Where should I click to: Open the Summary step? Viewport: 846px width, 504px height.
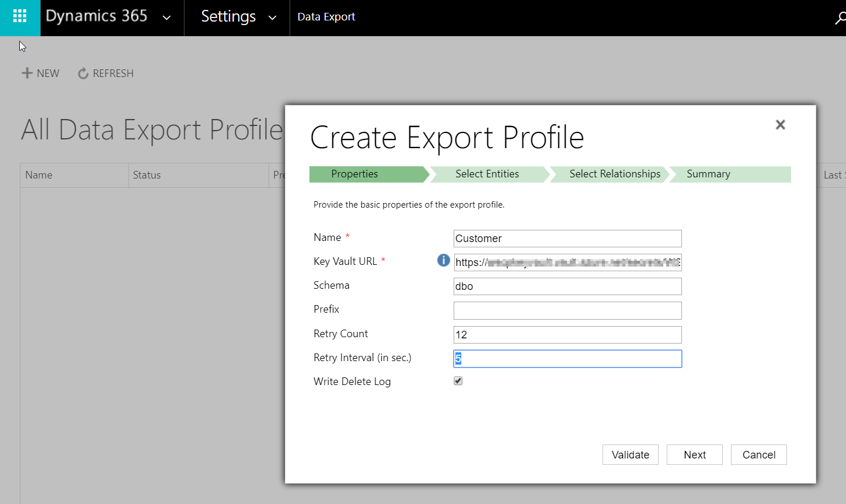[x=708, y=174]
